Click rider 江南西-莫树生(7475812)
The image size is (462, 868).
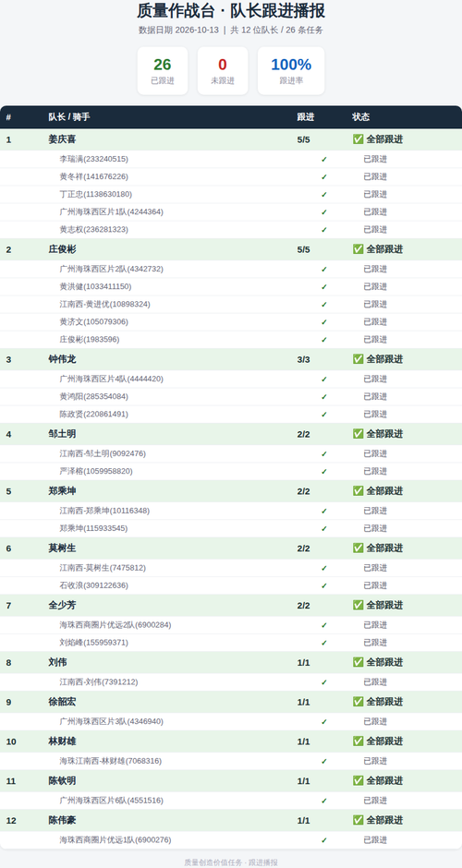(x=103, y=567)
